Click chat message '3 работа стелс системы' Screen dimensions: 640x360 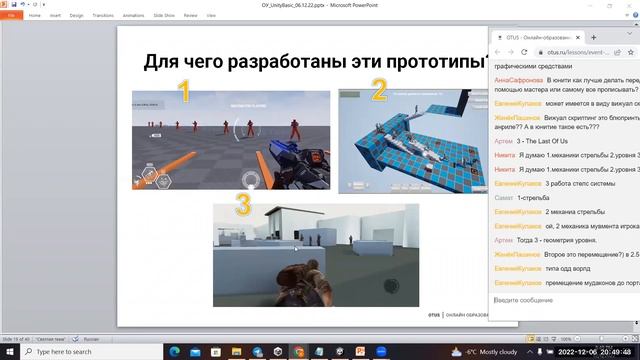pyautogui.click(x=580, y=184)
